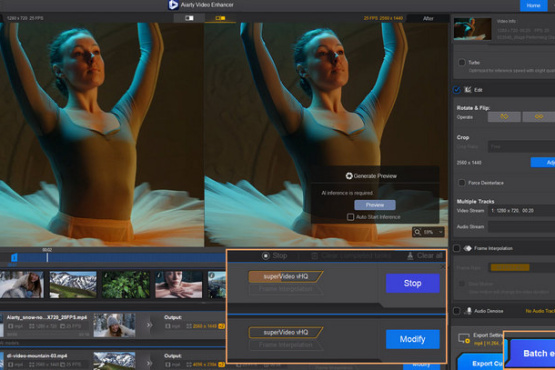Click the large blue Modify button
Screen dimensions: 555x370
[x=413, y=339]
